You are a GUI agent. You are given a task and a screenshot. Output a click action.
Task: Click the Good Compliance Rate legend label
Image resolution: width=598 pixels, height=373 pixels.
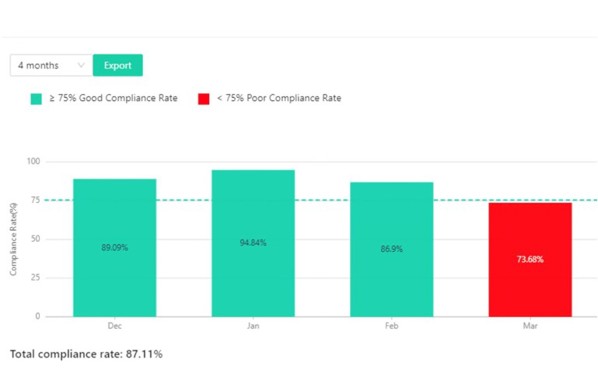114,98
